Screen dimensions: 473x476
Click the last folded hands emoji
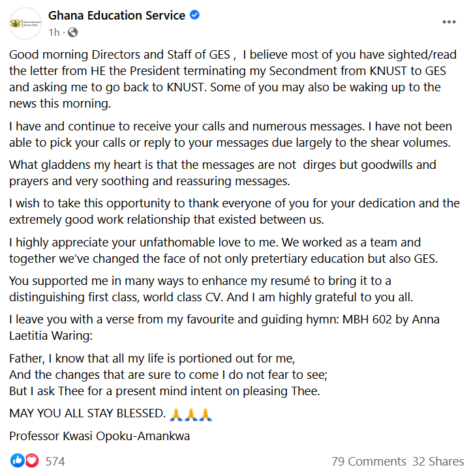206,414
